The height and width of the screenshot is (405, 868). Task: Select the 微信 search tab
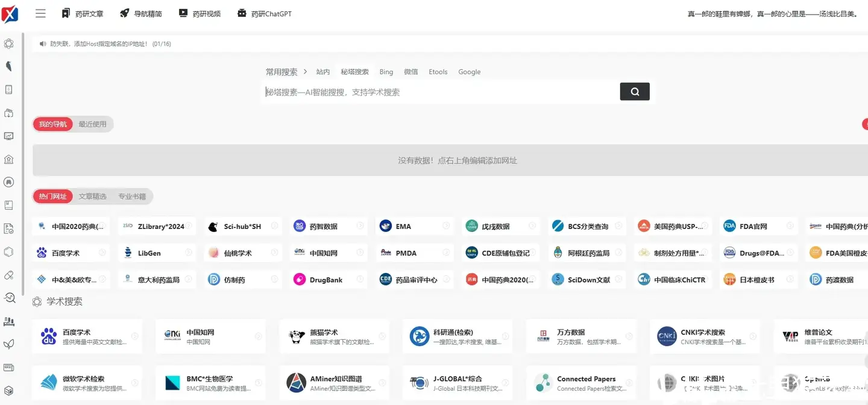[x=411, y=72]
